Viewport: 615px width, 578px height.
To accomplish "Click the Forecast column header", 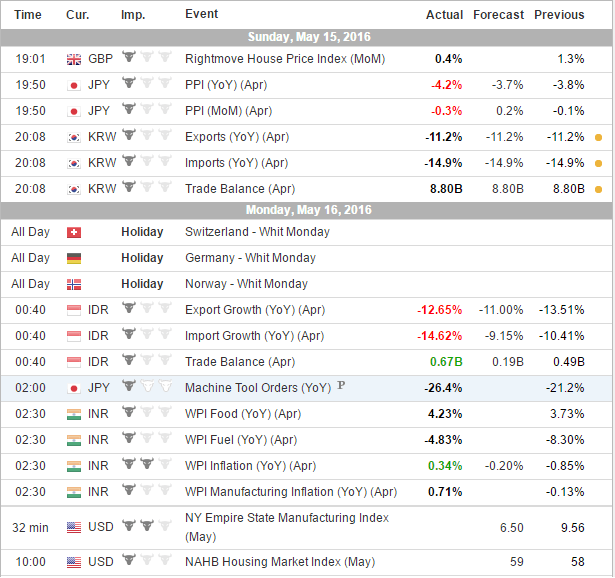I will (498, 15).
